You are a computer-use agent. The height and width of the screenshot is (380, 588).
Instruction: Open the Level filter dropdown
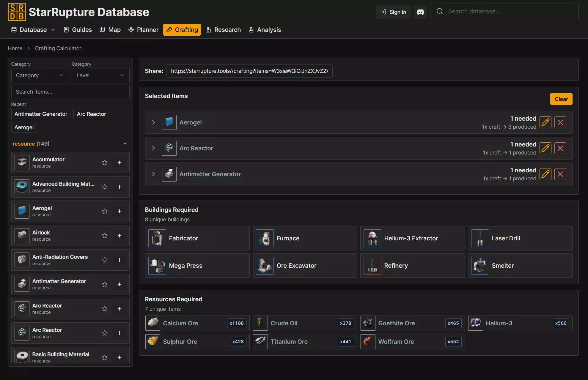pyautogui.click(x=100, y=75)
